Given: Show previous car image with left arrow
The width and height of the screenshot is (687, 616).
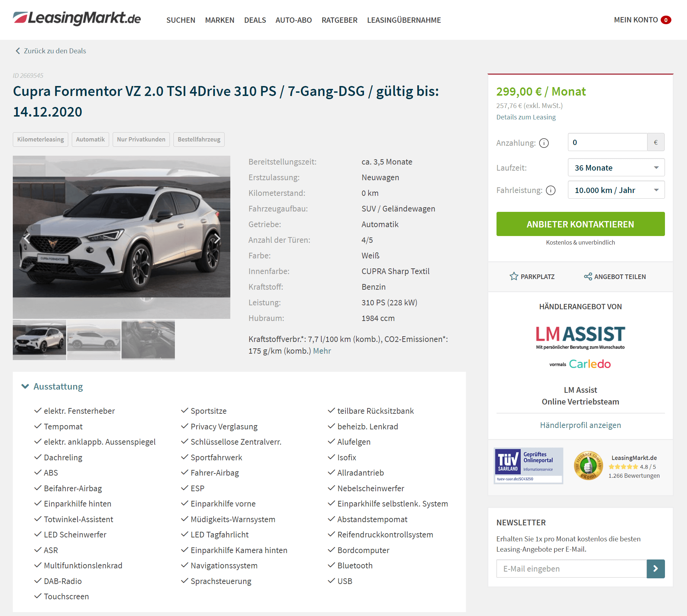Looking at the screenshot, I should pyautogui.click(x=27, y=238).
